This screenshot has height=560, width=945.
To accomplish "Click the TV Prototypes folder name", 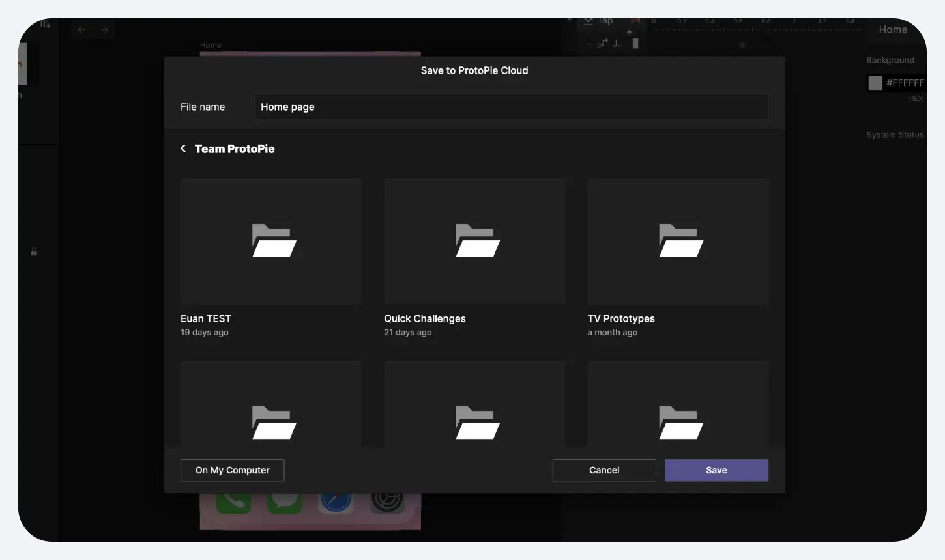I will click(621, 318).
